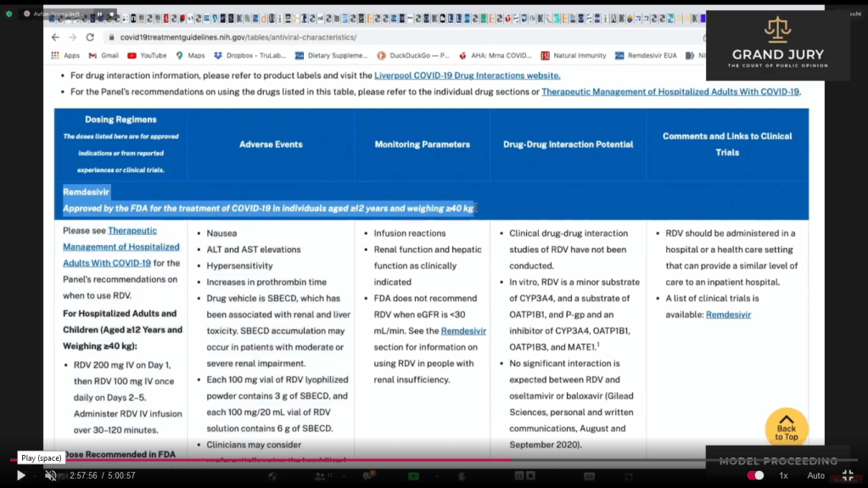Open the Maps bookmark
This screenshot has width=868, height=488.
pos(190,56)
